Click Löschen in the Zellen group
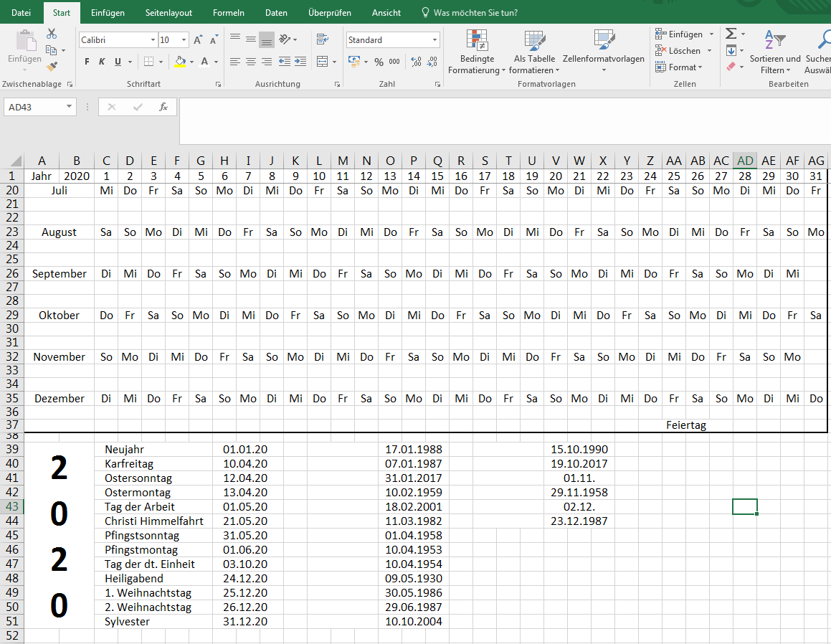Image resolution: width=831 pixels, height=644 pixels. tap(683, 51)
